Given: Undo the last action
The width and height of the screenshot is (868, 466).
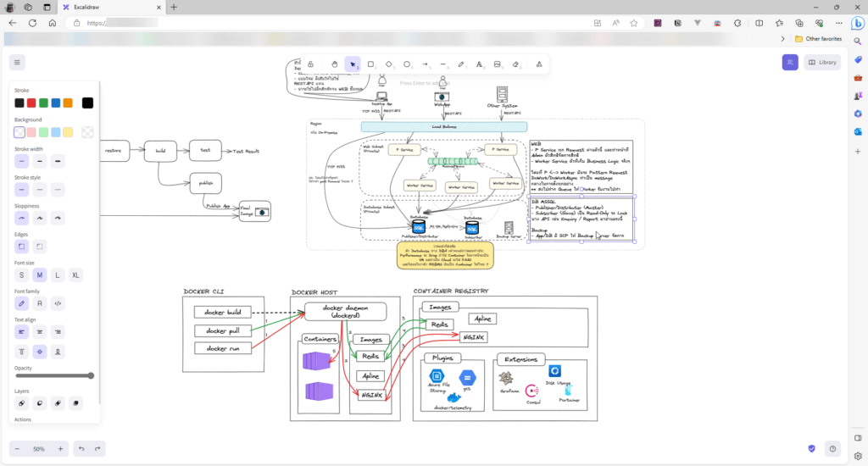Looking at the screenshot, I should point(81,449).
